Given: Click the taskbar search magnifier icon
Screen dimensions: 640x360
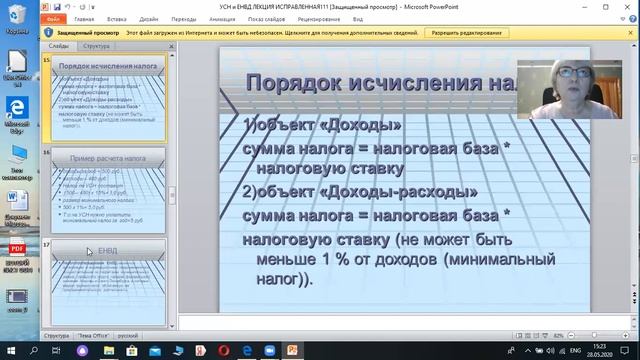Looking at the screenshot, I should pyautogui.click(x=34, y=351).
